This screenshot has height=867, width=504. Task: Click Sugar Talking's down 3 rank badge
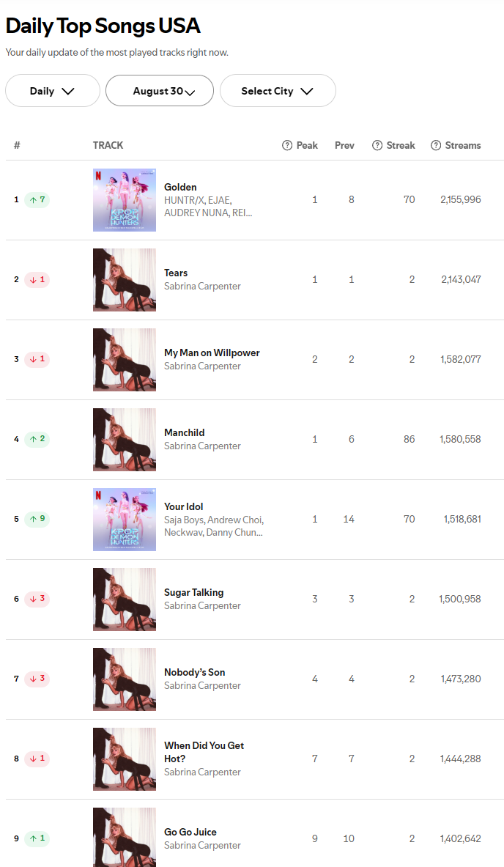[37, 599]
